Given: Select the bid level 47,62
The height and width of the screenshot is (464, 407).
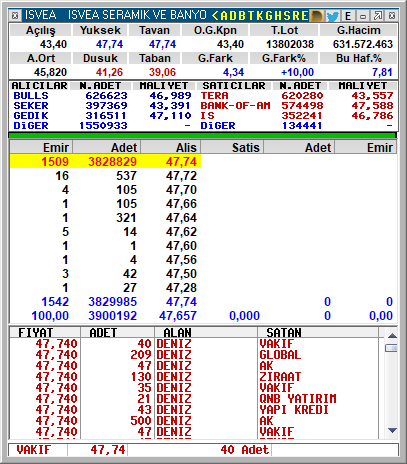Looking at the screenshot, I should [181, 232].
